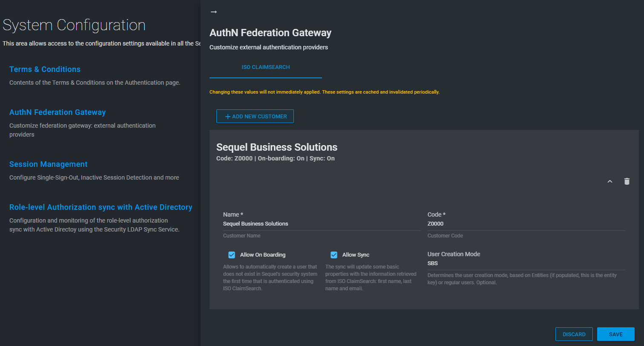This screenshot has width=644, height=346.
Task: Click the Terms & Conditions description text
Action: pos(95,83)
